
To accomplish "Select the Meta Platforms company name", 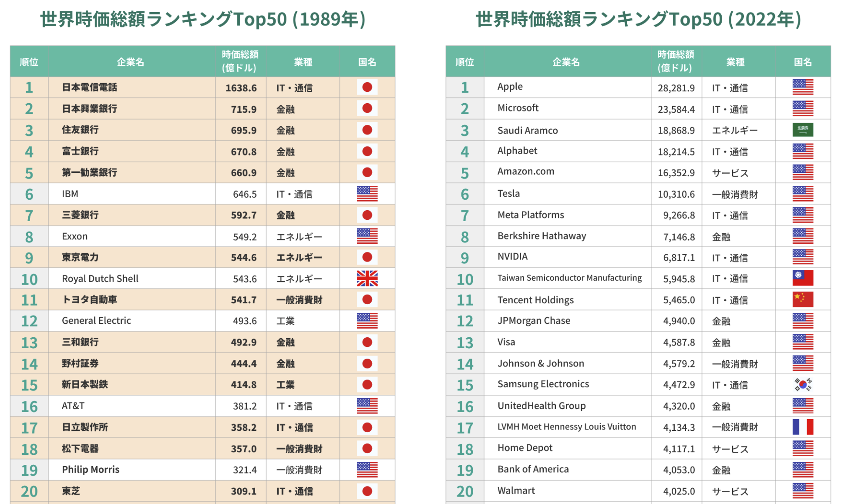I will (x=531, y=215).
